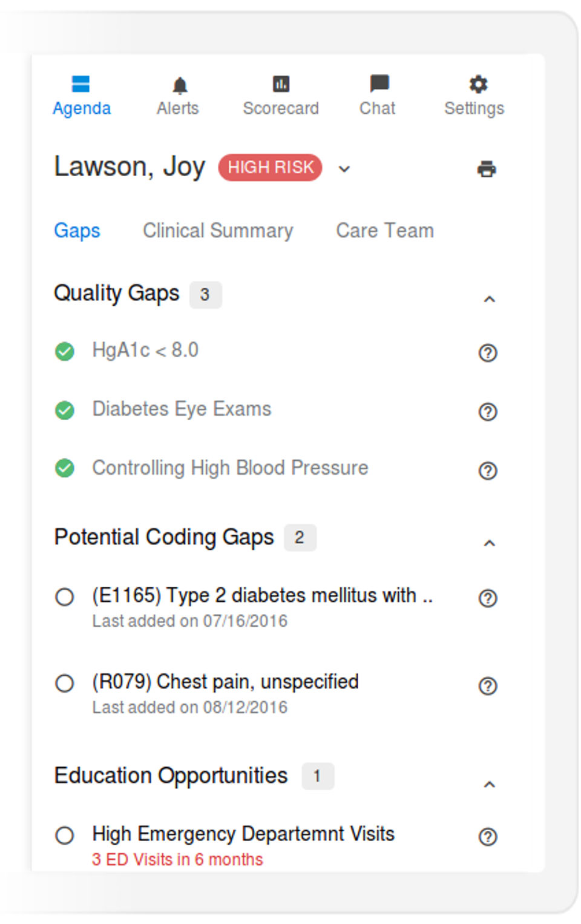
Task: Show help for HgA1c < 8.0
Action: tap(488, 352)
